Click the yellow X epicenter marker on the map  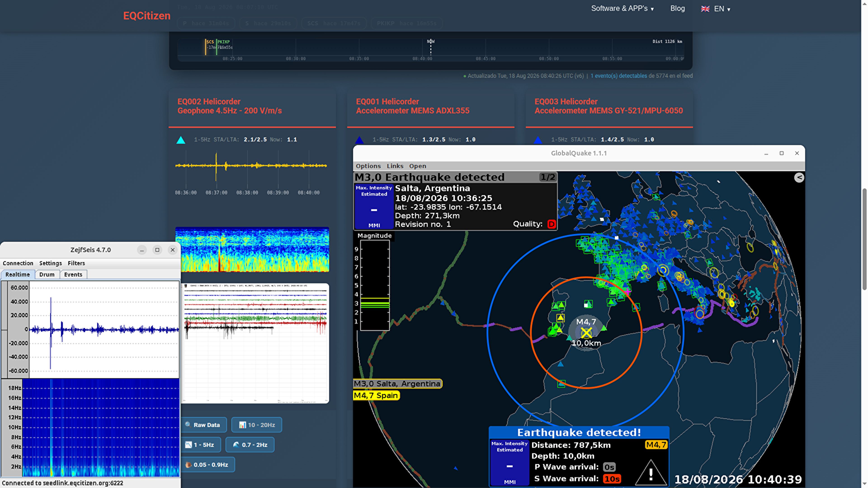click(586, 333)
